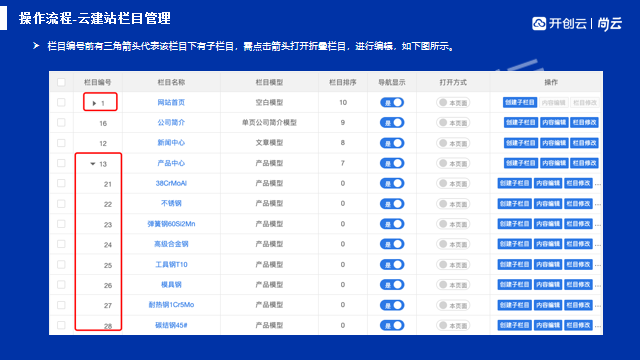Screen dimensions: 640x360
Task: Click the 开创云 cloud logo icon
Action: [x=539, y=24]
